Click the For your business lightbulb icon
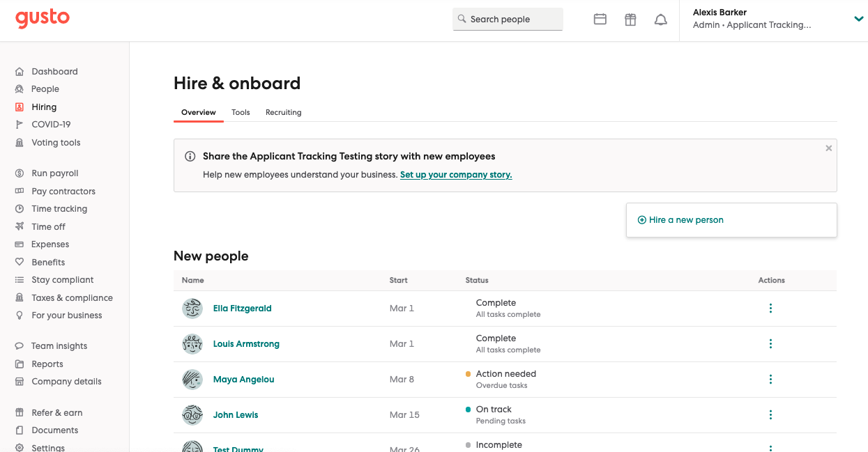Screen dimensions: 868x452 pyautogui.click(x=20, y=315)
